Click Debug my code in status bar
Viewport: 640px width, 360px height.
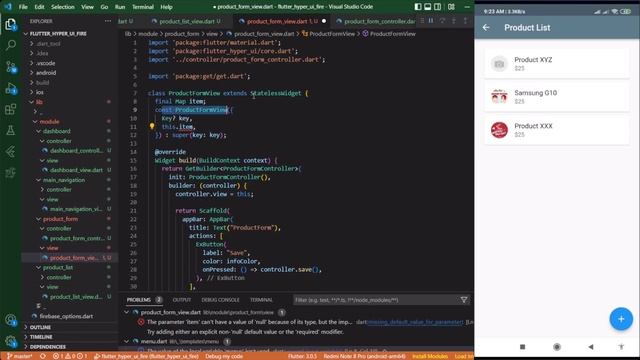click(x=224, y=356)
